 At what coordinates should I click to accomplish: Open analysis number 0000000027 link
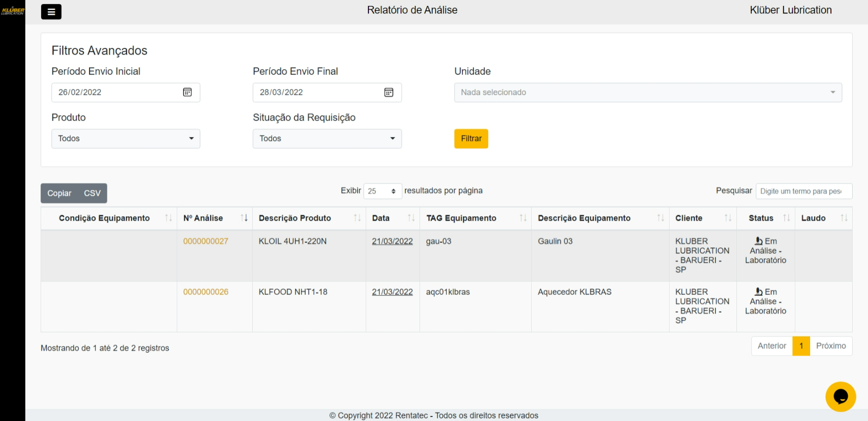click(x=206, y=241)
